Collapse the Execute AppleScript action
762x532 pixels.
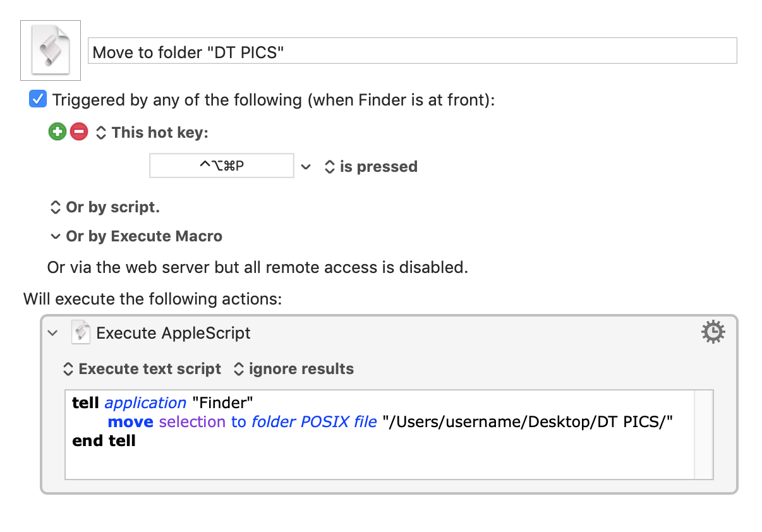[x=53, y=333]
